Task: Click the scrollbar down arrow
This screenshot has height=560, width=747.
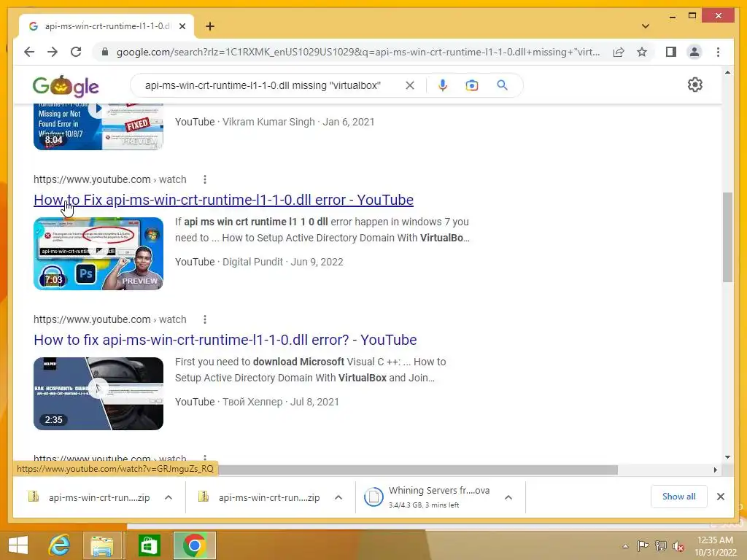Action: click(x=727, y=457)
